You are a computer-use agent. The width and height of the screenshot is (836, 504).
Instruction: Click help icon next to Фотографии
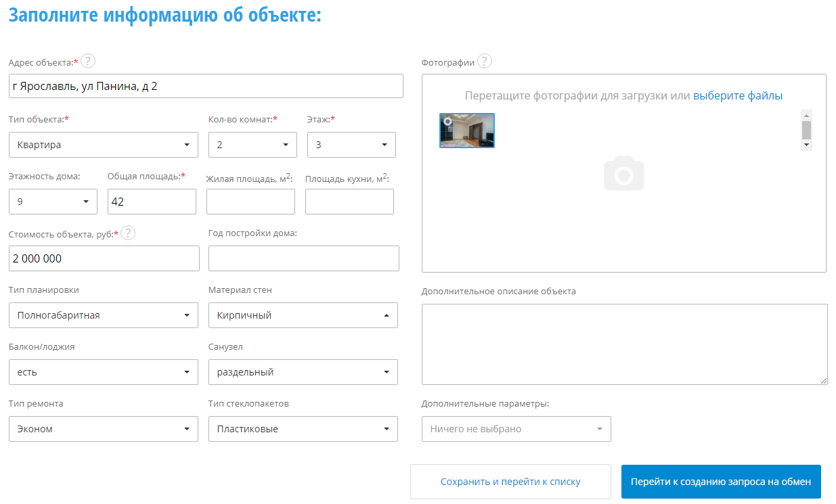pos(485,62)
